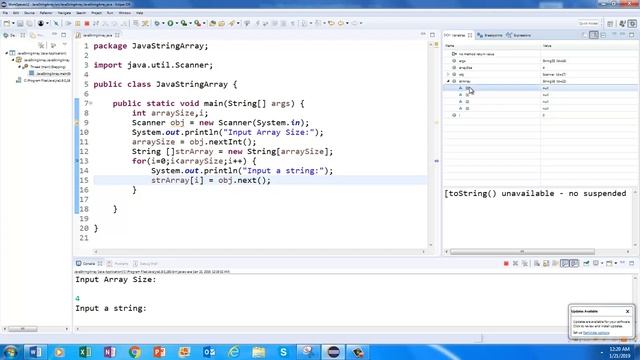
Task: Click the Set up Reminder options link
Action: (596, 333)
